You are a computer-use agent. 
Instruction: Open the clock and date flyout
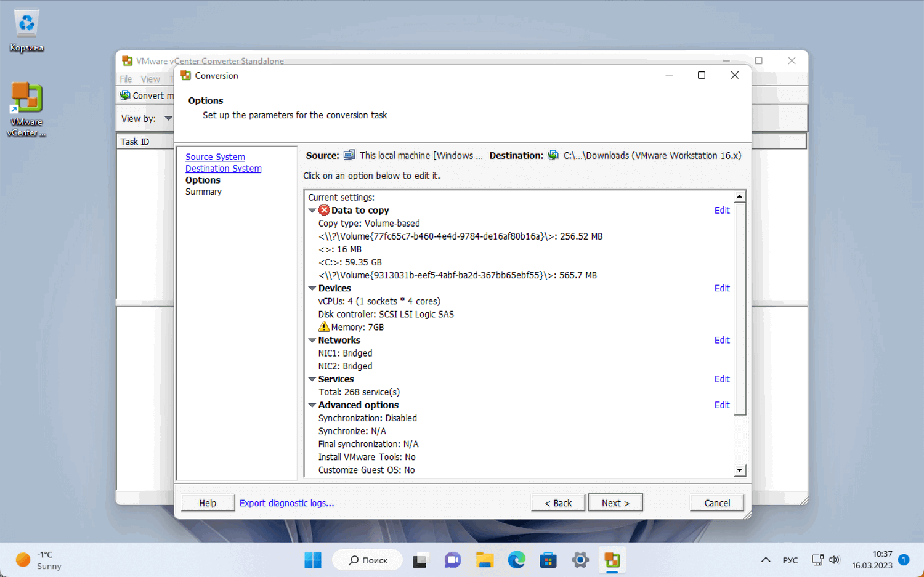(872, 560)
